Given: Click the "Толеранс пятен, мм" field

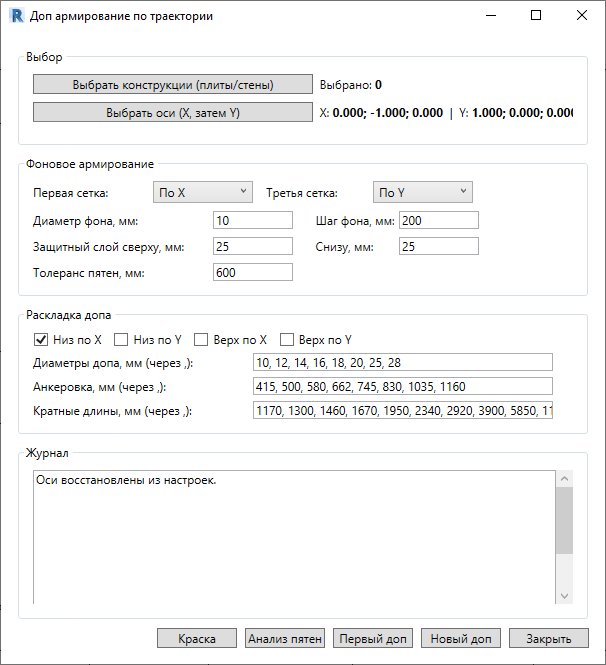Looking at the screenshot, I should tap(253, 272).
